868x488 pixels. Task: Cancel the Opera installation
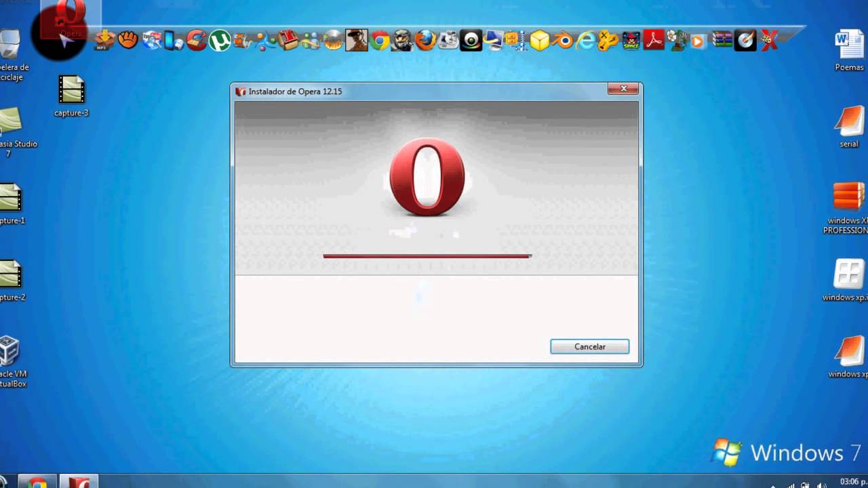pos(589,346)
